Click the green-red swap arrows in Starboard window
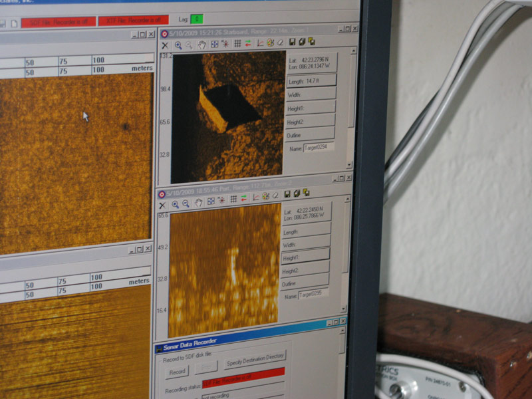Viewport: 532px width, 399px height. 248,43
